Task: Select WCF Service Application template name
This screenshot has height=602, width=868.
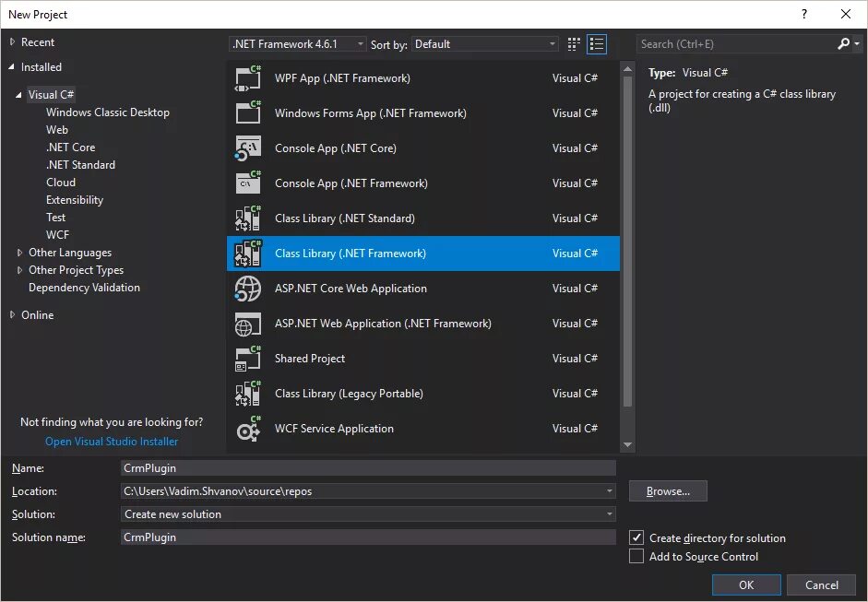Action: (334, 429)
